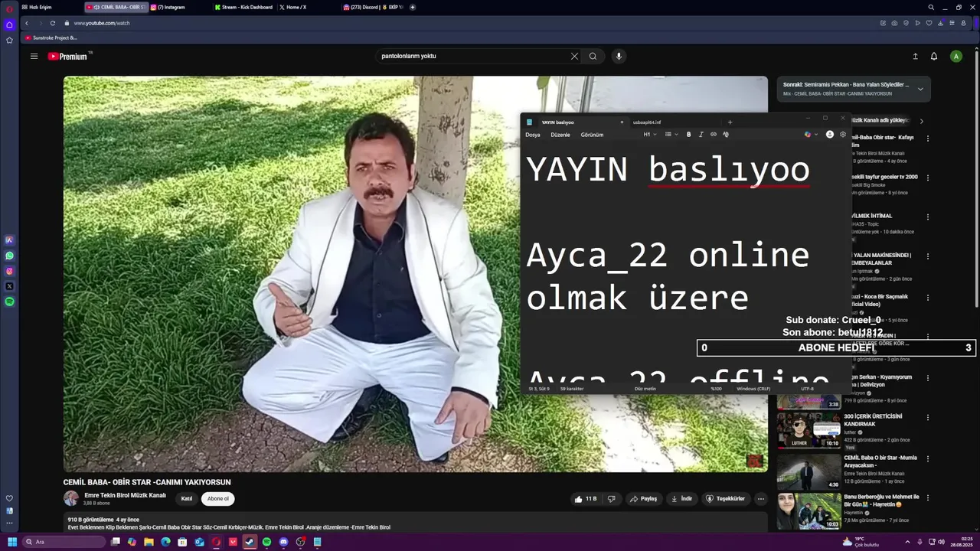Viewport: 980px width, 551px height.
Task: Open the Windows Start menu
Action: pos(11,542)
